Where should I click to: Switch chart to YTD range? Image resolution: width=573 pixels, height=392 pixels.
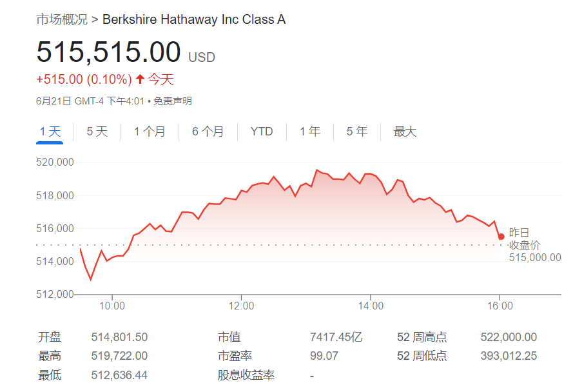(x=262, y=132)
